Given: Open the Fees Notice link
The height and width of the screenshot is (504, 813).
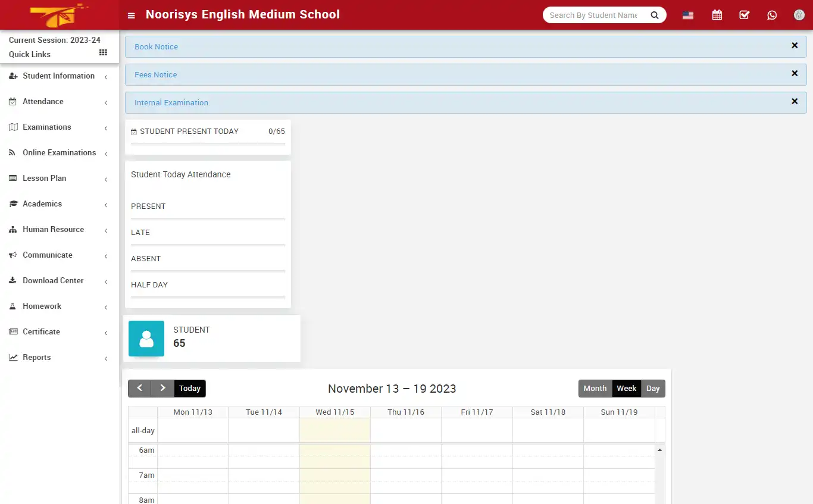Looking at the screenshot, I should pyautogui.click(x=155, y=74).
